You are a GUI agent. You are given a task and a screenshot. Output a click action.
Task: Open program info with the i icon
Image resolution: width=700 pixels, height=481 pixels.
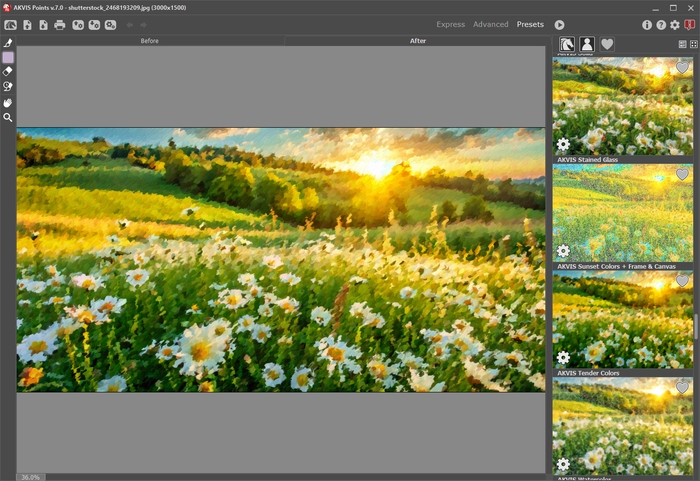click(646, 25)
